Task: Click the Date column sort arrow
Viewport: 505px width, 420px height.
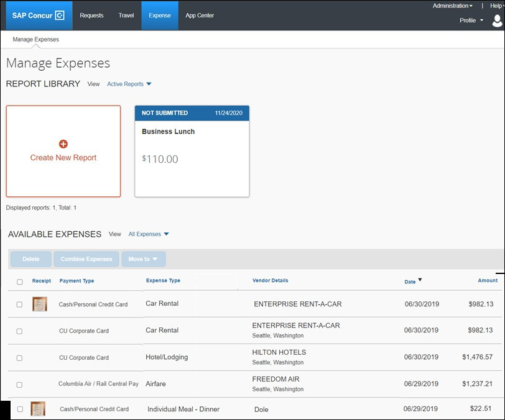Action: 420,280
